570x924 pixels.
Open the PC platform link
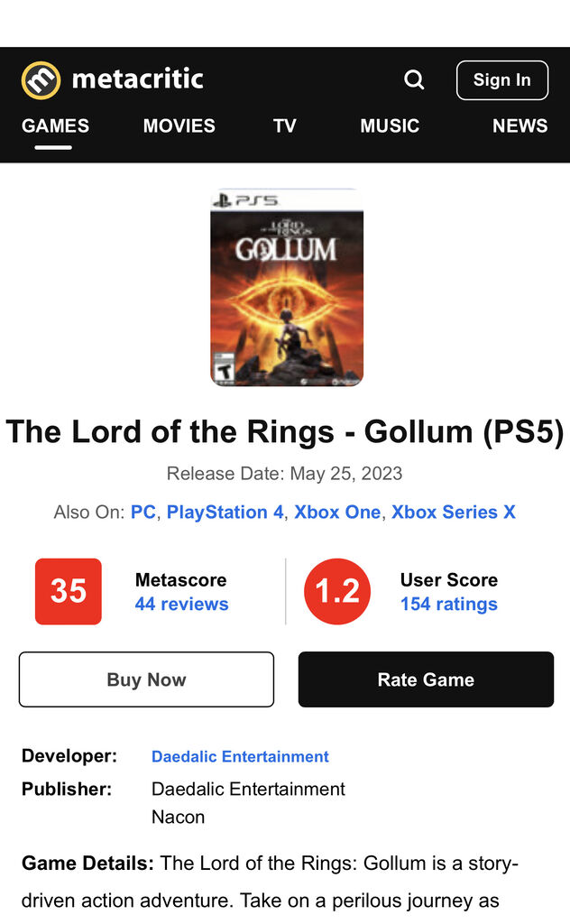click(x=143, y=512)
